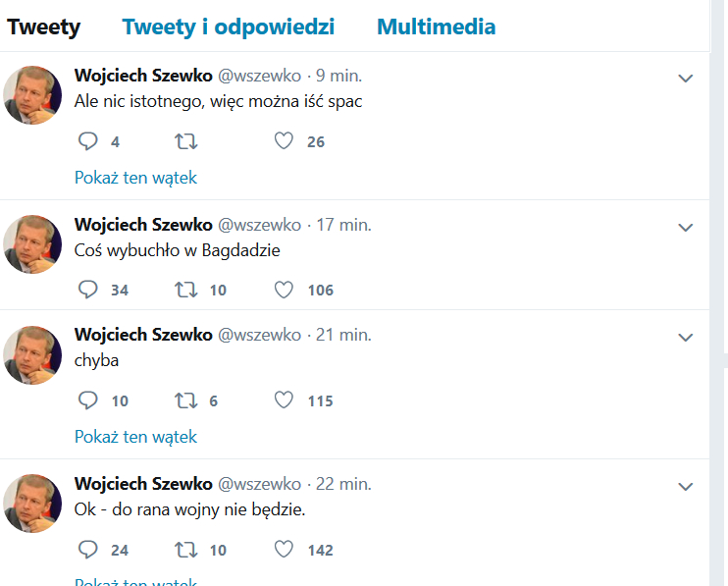Open options chevron on the 9 min. tweet
The image size is (728, 586).
[686, 79]
